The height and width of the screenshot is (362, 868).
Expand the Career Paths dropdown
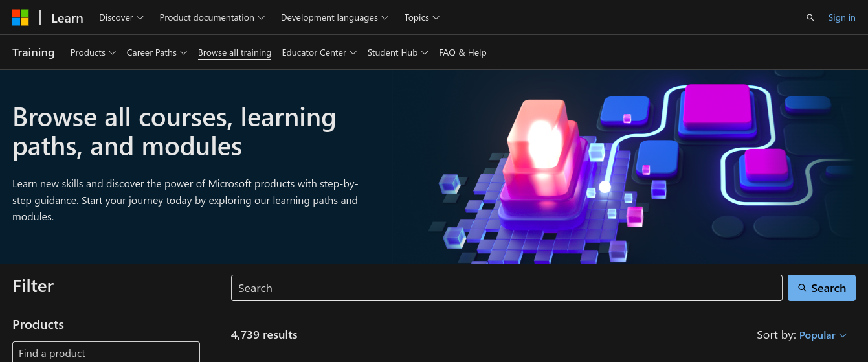[157, 52]
